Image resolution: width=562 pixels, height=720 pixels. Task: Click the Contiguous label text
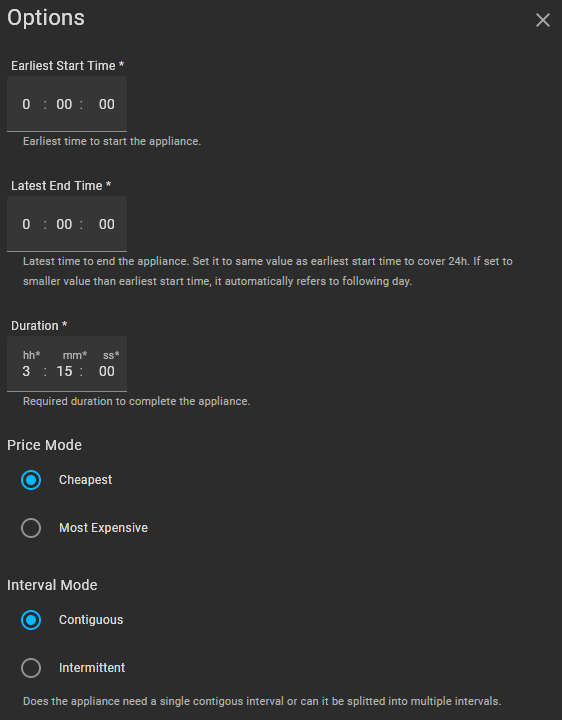pos(91,620)
